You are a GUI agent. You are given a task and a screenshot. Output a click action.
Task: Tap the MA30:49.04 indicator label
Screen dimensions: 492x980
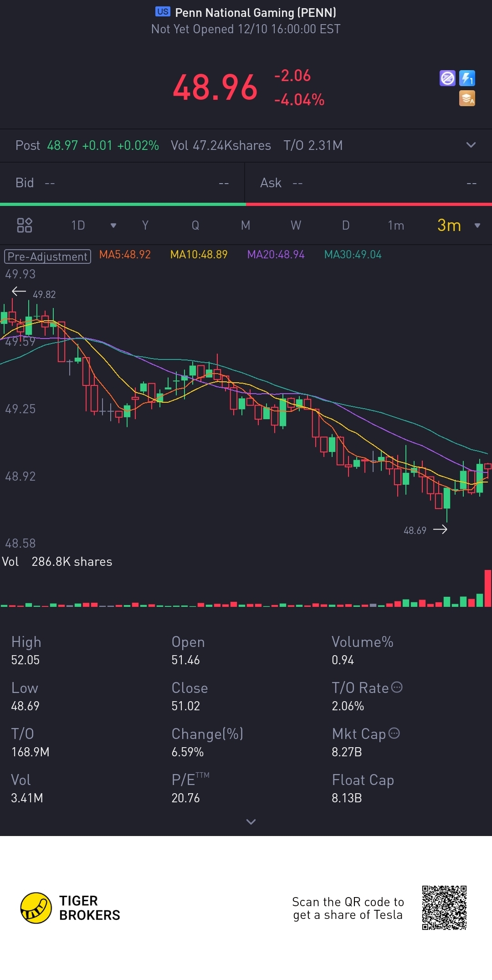(x=353, y=255)
